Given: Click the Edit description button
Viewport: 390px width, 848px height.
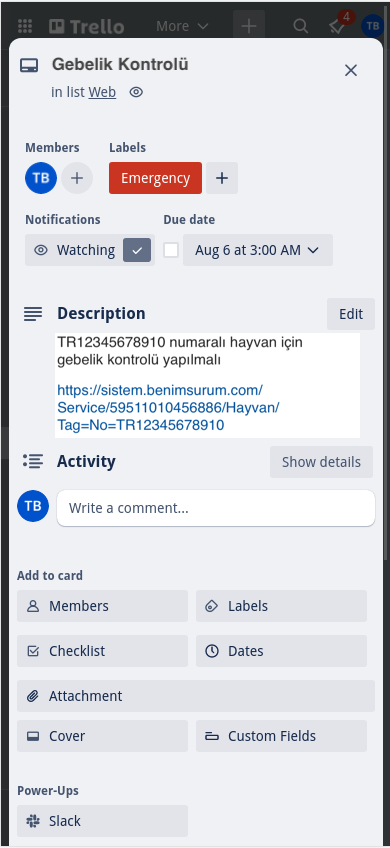Looking at the screenshot, I should click(351, 314).
